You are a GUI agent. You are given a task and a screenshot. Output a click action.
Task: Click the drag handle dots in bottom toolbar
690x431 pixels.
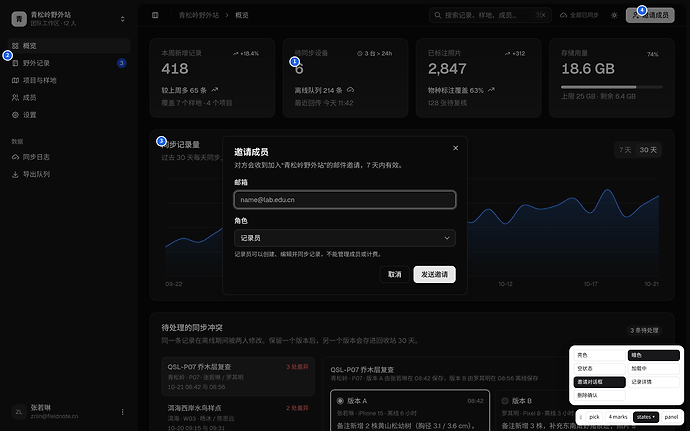581,417
